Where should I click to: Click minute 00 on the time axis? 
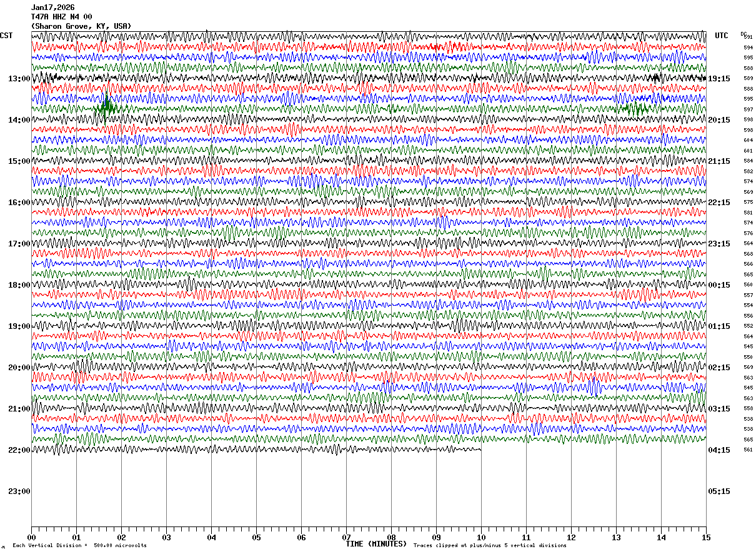(32, 537)
